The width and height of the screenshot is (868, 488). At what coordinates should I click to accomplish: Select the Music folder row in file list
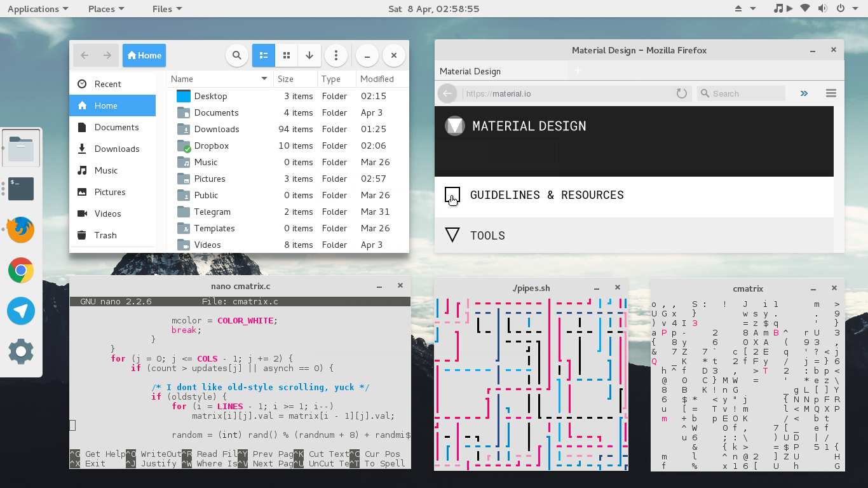[x=288, y=162]
